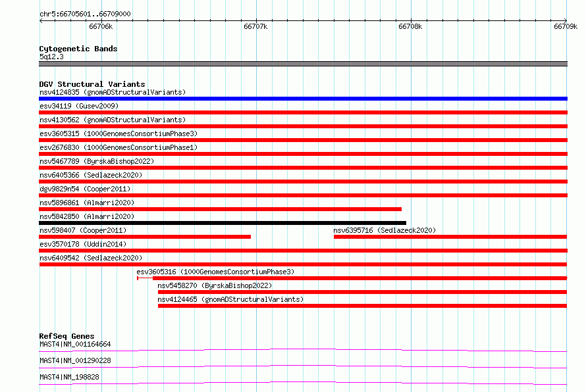The image size is (586, 392).
Task: Select the 5q12.3 band label
Action: pos(51,57)
